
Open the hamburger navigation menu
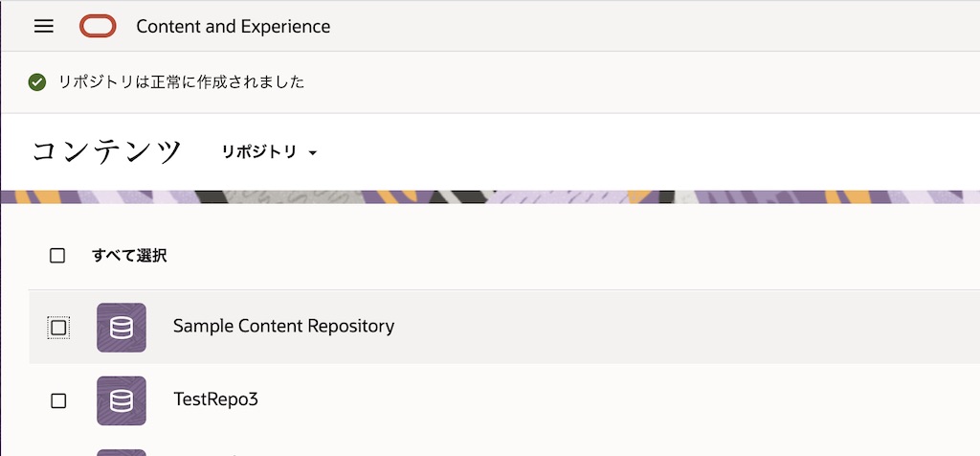tap(44, 26)
